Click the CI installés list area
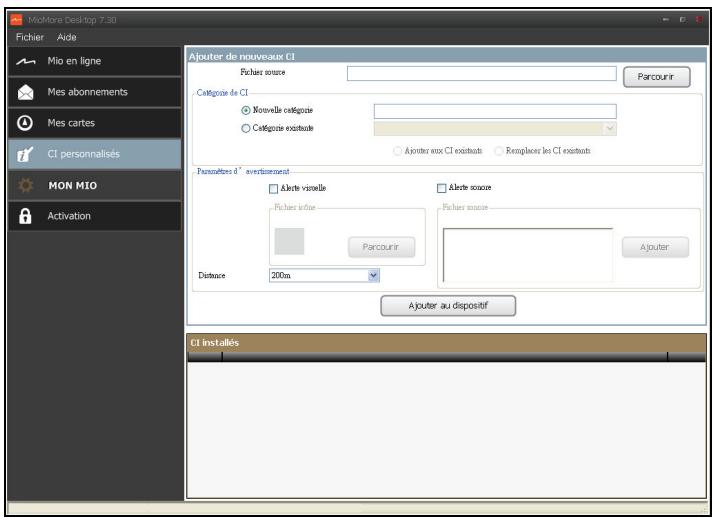The width and height of the screenshot is (714, 518). point(446,429)
